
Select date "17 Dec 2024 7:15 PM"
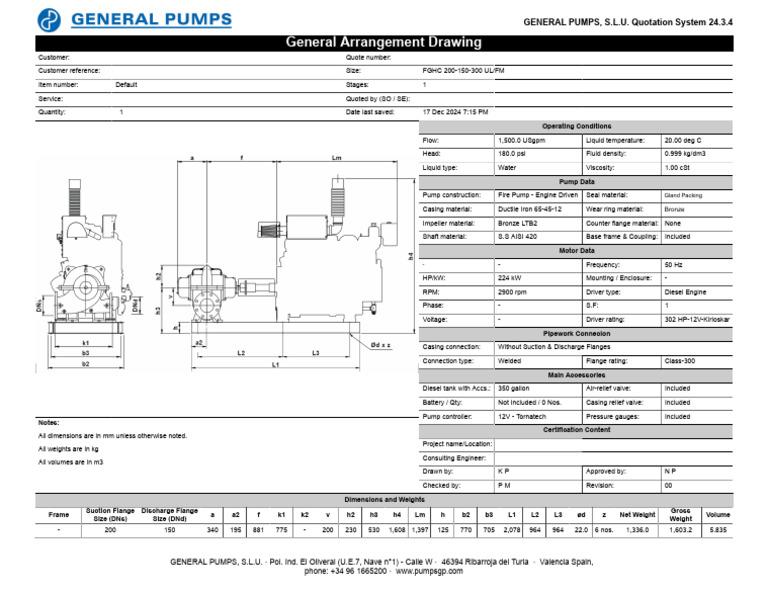click(x=455, y=112)
